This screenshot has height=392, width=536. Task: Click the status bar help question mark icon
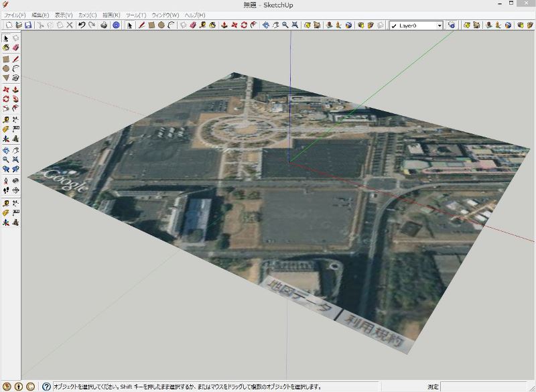click(x=46, y=387)
